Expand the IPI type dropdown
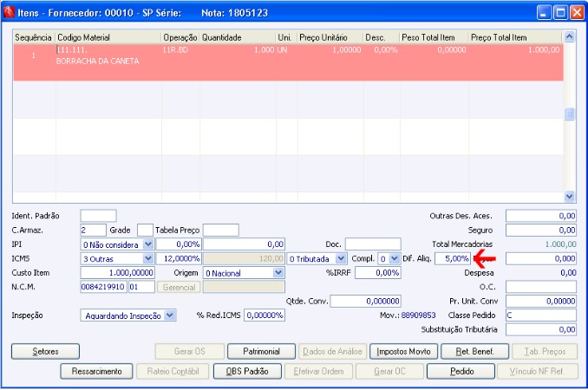The height and width of the screenshot is (390, 588). click(148, 244)
